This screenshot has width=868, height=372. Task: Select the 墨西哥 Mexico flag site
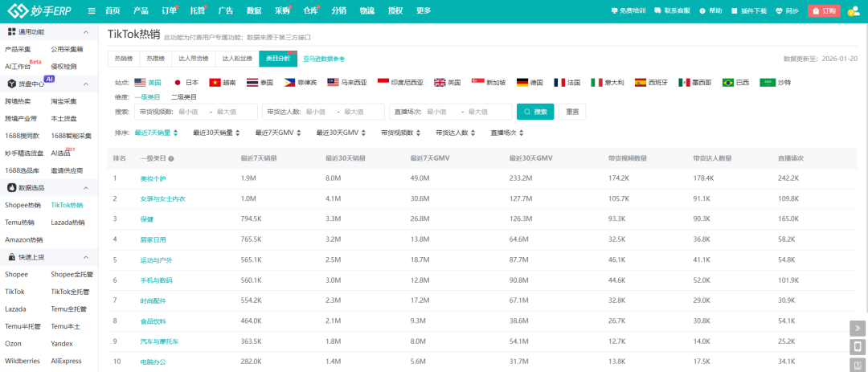click(x=695, y=83)
